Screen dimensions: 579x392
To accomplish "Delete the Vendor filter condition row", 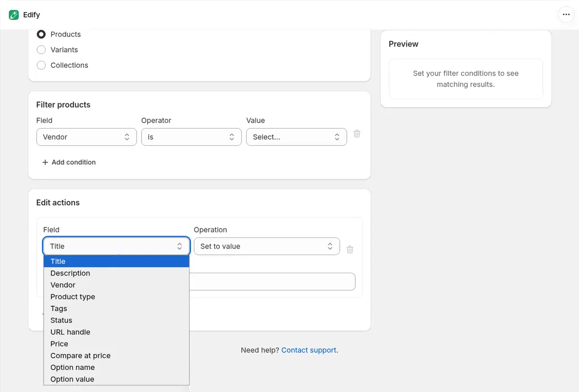I will coord(357,134).
